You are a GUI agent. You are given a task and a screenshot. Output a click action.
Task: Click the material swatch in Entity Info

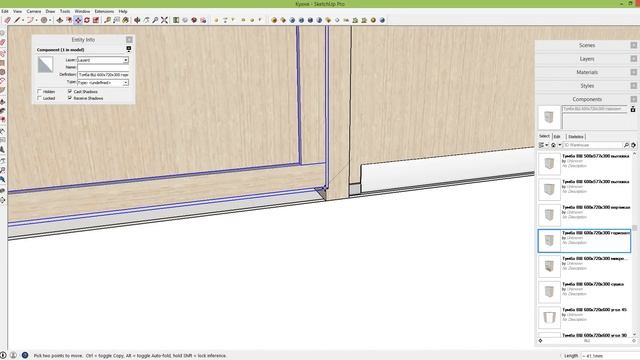tap(45, 64)
